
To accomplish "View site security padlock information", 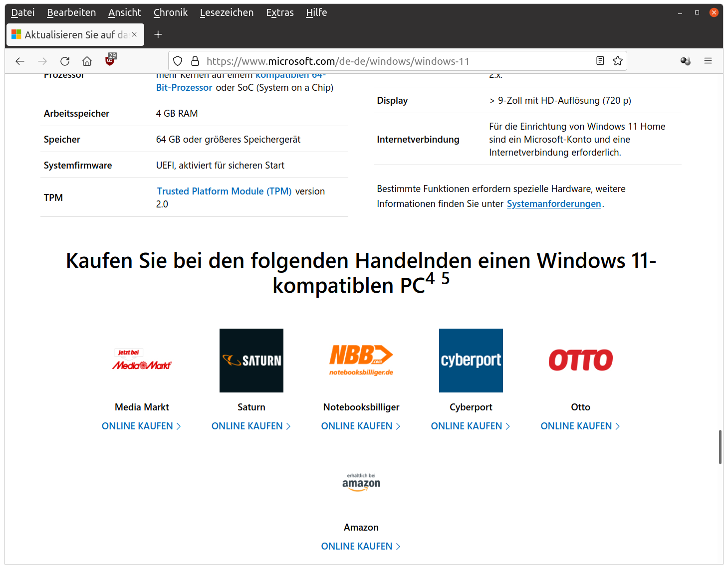I will coord(195,61).
